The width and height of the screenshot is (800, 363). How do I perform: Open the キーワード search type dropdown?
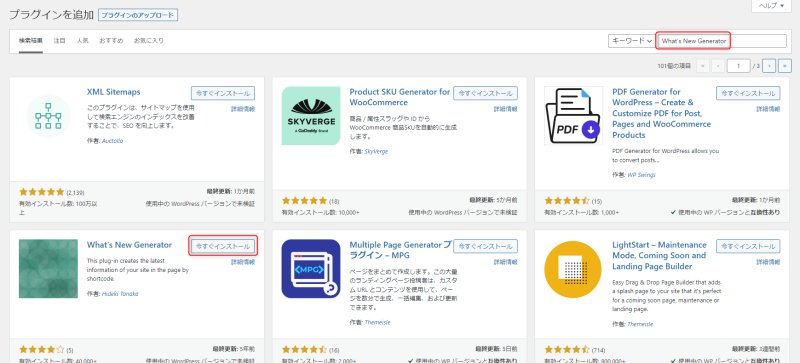pos(631,41)
